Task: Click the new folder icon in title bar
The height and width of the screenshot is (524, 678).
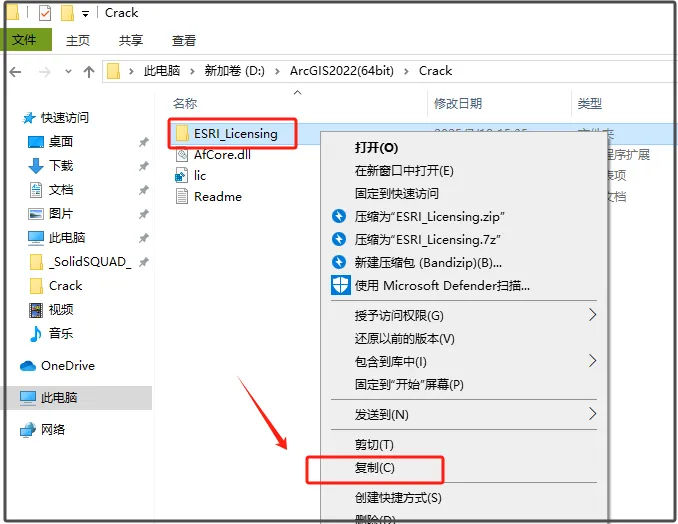Action: pyautogui.click(x=67, y=13)
